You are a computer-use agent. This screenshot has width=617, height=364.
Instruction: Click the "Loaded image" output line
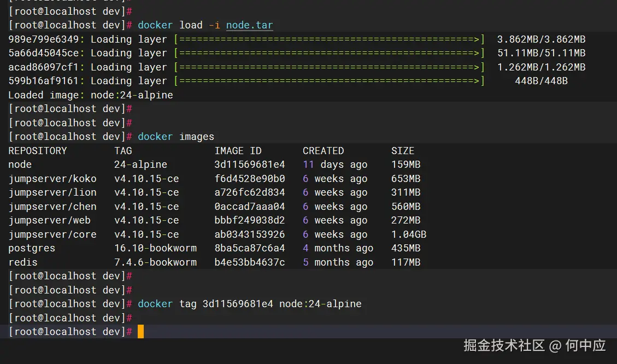point(90,95)
